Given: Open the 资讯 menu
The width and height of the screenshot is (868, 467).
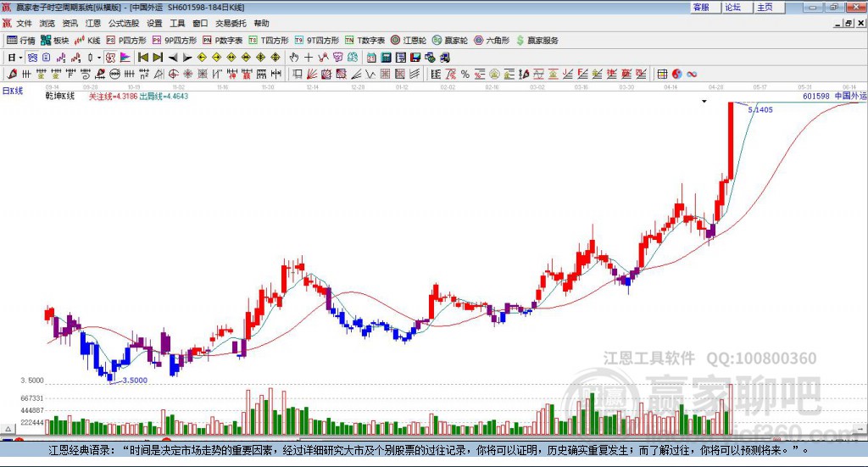Looking at the screenshot, I should [x=70, y=23].
